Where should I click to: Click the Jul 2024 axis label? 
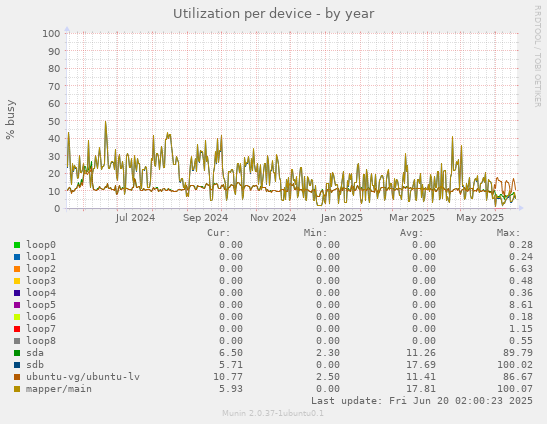pos(135,218)
